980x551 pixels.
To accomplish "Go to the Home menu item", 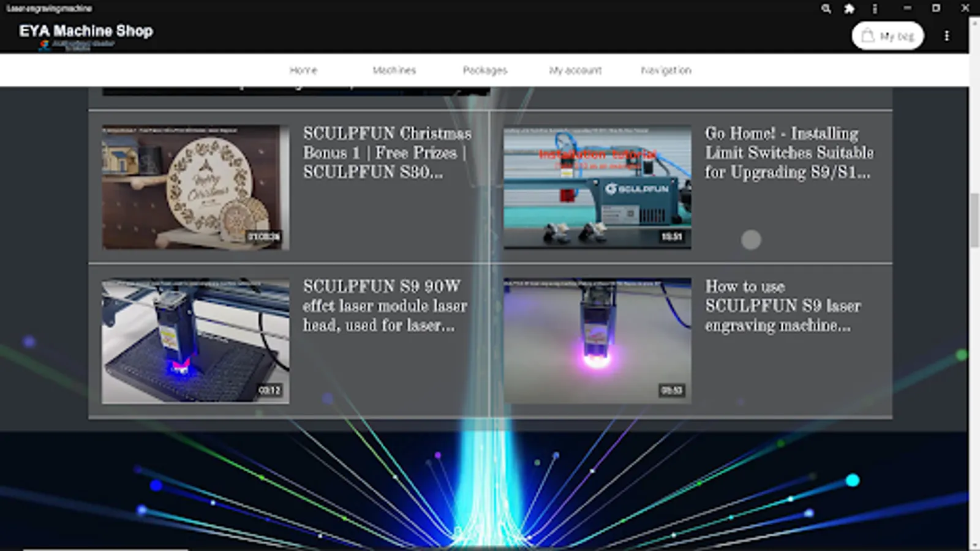I will click(303, 70).
